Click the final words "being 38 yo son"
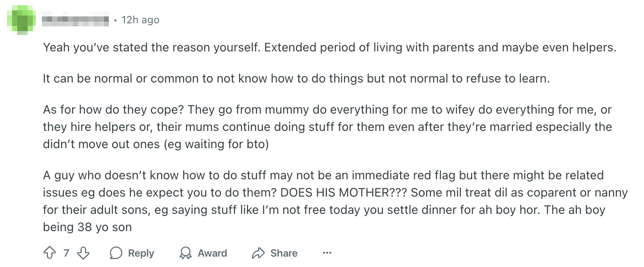 pos(87,227)
